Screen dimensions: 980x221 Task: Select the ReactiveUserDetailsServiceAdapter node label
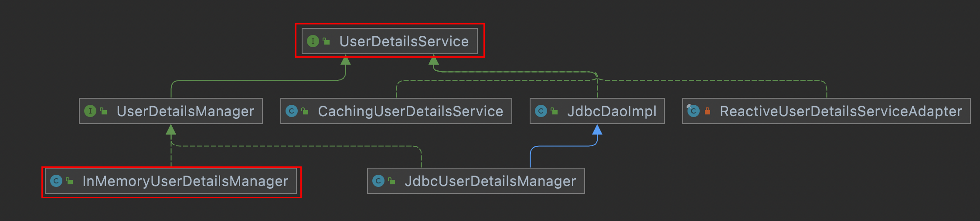pyautogui.click(x=840, y=111)
